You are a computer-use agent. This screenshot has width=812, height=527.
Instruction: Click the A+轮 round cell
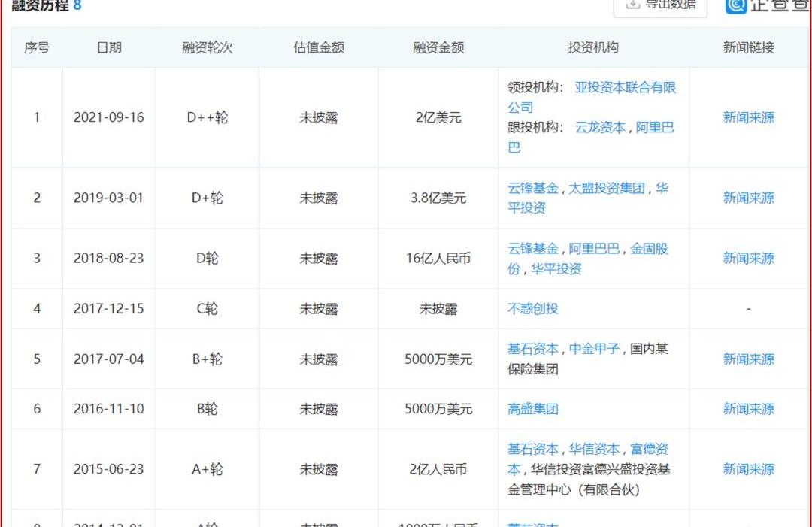[208, 469]
